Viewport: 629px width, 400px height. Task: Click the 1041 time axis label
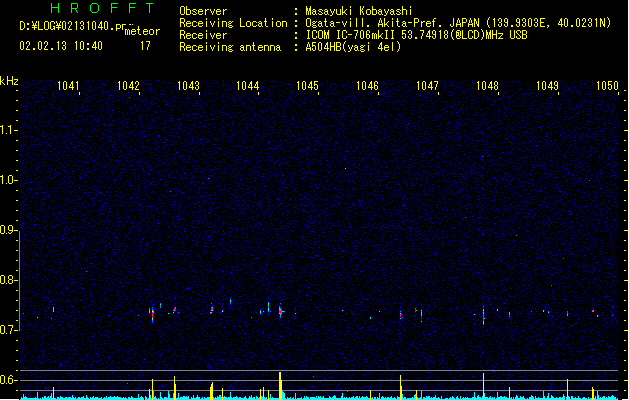(x=68, y=86)
